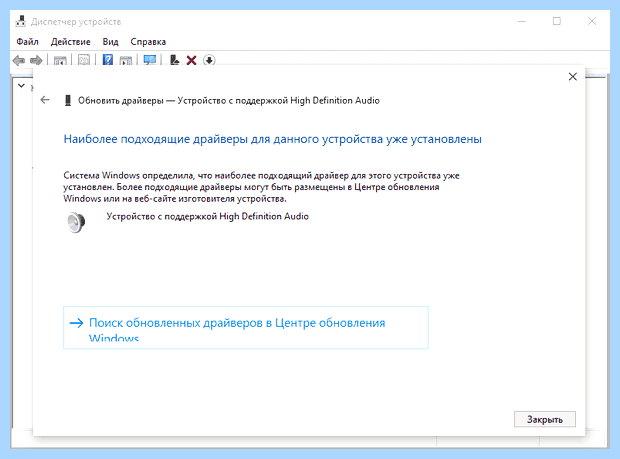Viewport: 620px width, 459px height.
Task: Click the Закрыть button
Action: click(x=544, y=419)
